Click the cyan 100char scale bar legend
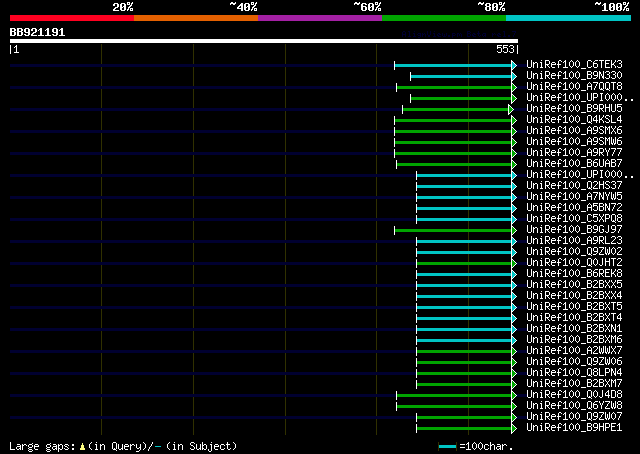The width and height of the screenshot is (640, 454). point(447,447)
